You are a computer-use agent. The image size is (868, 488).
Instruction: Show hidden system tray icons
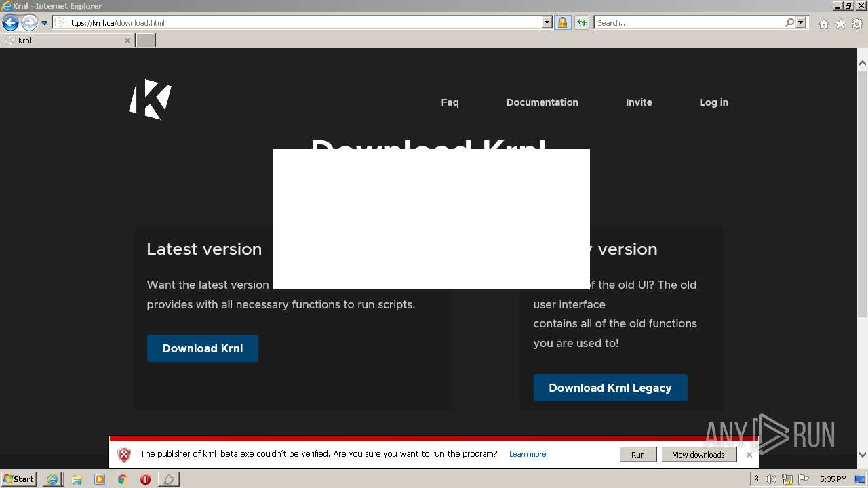click(756, 479)
